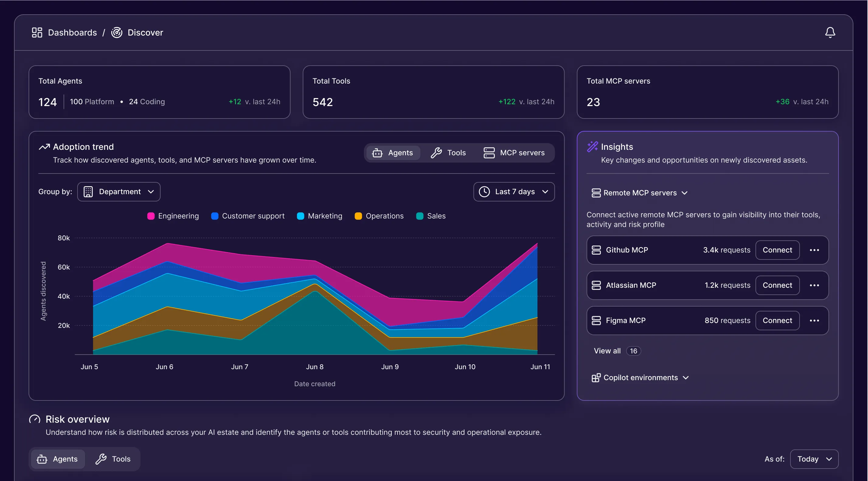This screenshot has width=868, height=481.
Task: Connect the Github MCP server
Action: (777, 250)
